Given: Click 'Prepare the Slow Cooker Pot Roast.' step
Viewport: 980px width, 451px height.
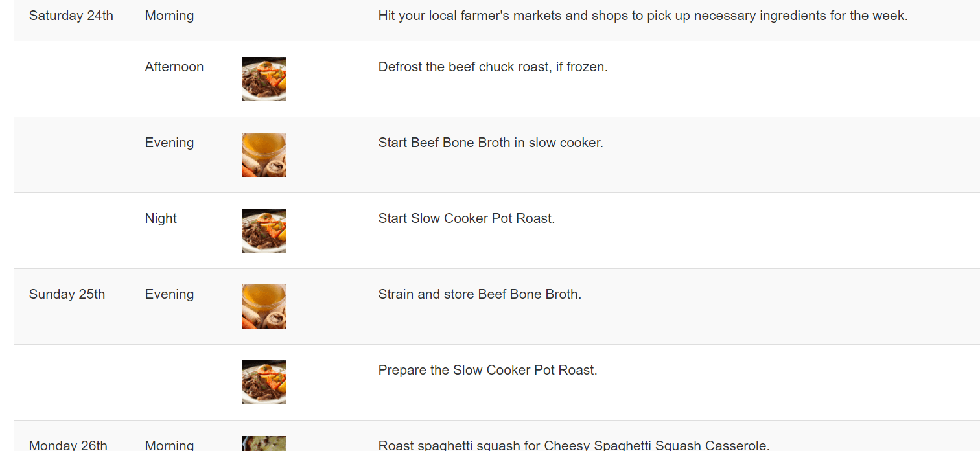Looking at the screenshot, I should tap(488, 370).
